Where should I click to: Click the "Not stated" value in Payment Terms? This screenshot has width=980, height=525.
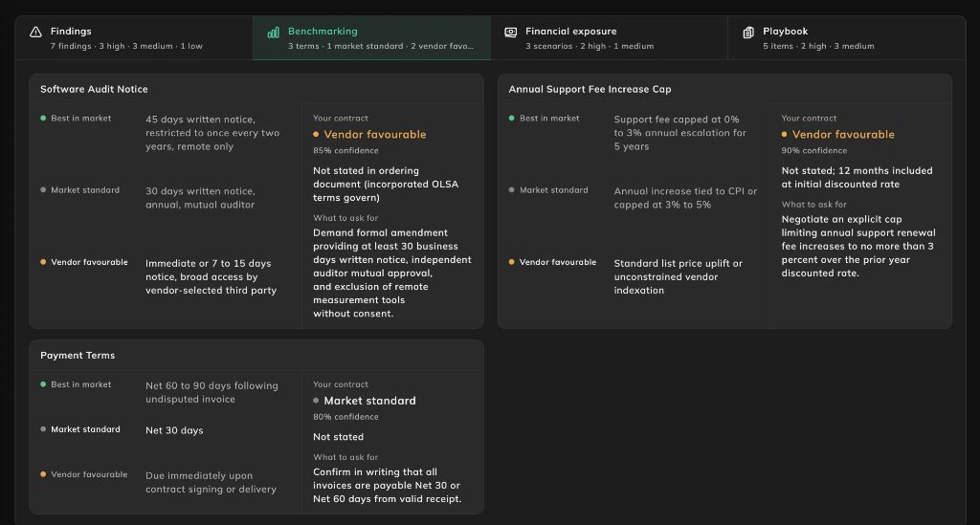click(338, 437)
